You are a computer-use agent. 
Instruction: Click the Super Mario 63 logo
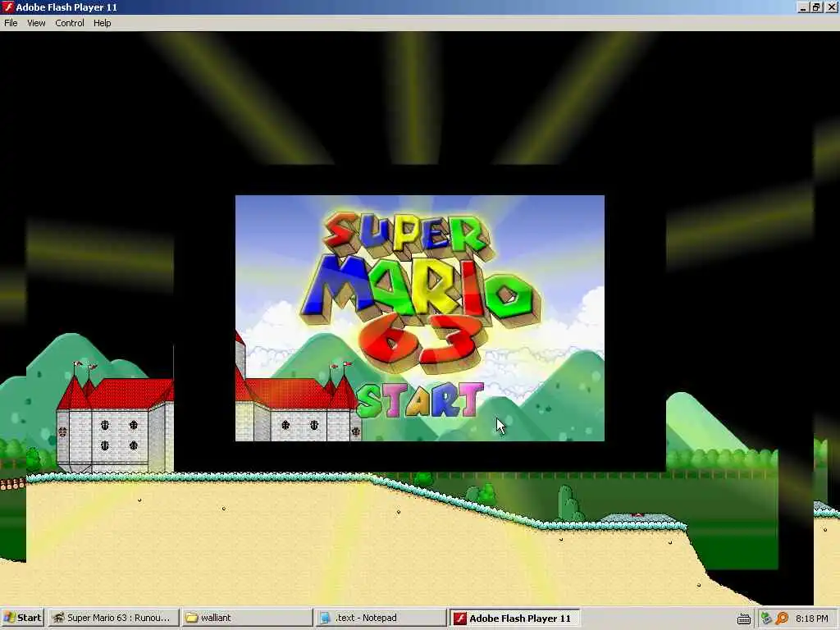pos(421,292)
